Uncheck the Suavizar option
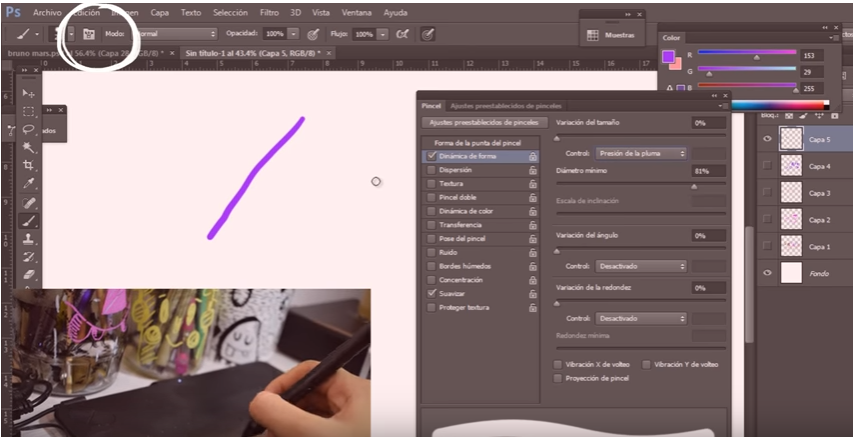The width and height of the screenshot is (853, 437). [432, 294]
